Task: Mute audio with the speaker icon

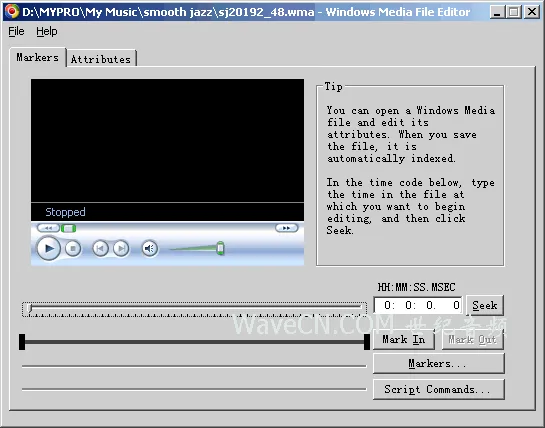Action: click(150, 249)
